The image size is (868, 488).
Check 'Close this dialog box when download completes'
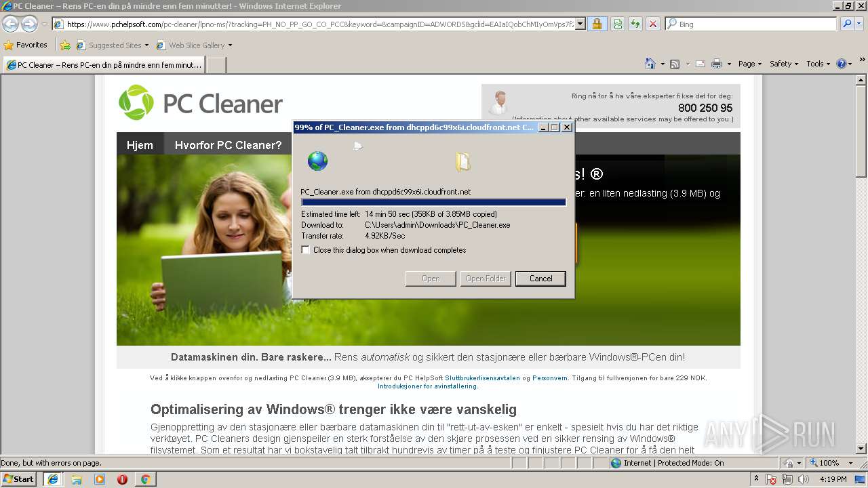point(306,250)
